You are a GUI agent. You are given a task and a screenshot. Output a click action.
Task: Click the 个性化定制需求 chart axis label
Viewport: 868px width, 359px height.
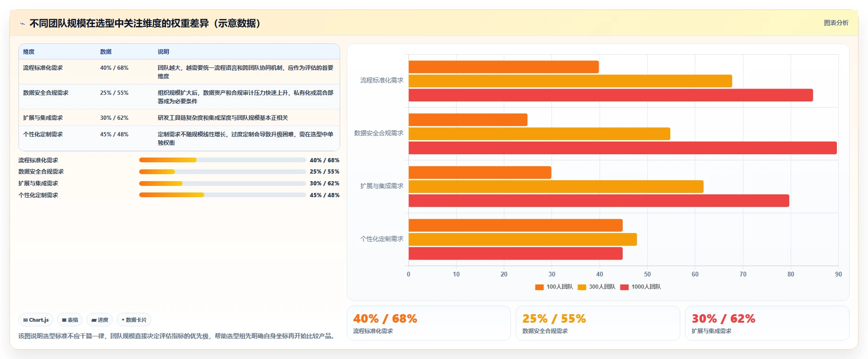(x=382, y=239)
